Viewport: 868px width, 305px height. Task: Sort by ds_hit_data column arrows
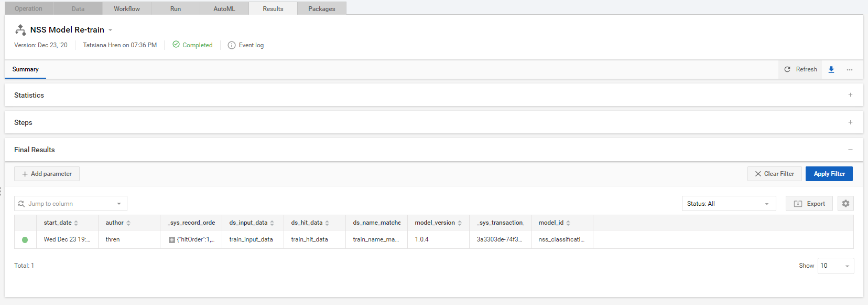point(327,223)
